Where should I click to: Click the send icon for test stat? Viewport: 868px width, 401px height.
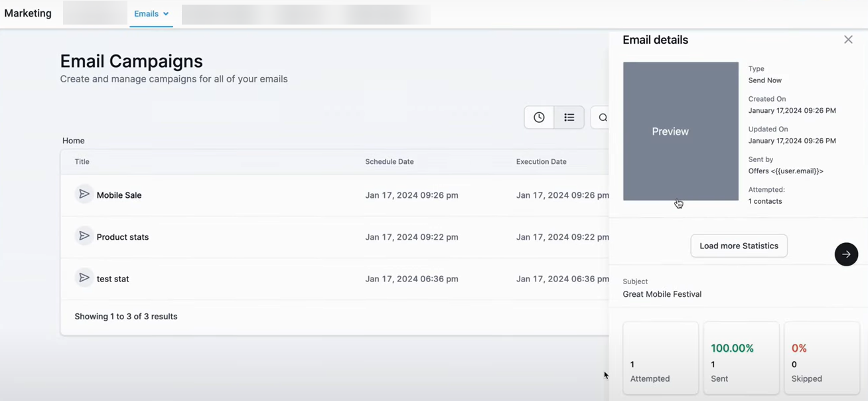[84, 278]
